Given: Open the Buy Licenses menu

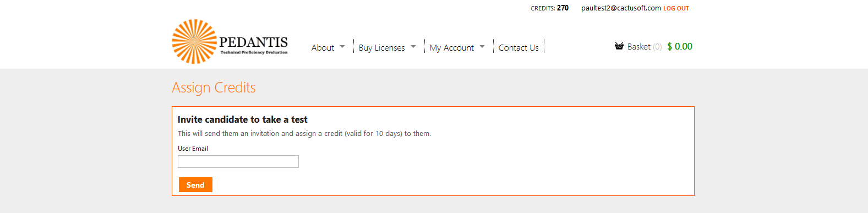Looking at the screenshot, I should click(381, 48).
